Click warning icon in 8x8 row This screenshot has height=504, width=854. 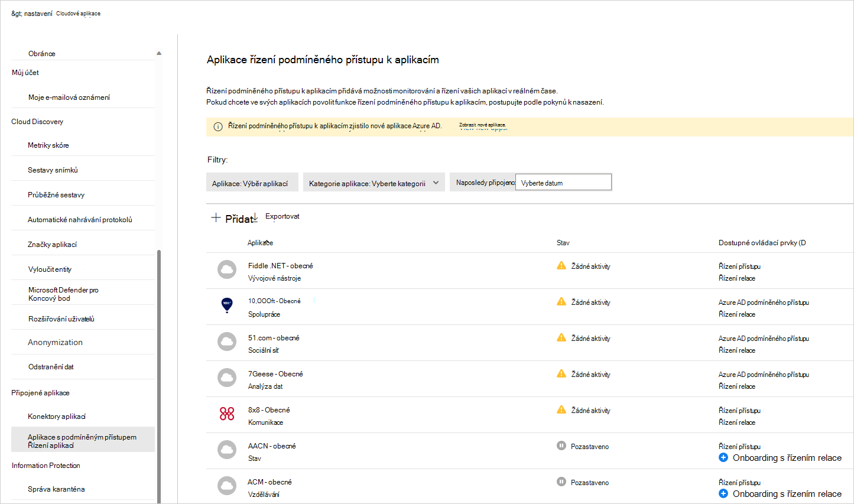click(561, 409)
